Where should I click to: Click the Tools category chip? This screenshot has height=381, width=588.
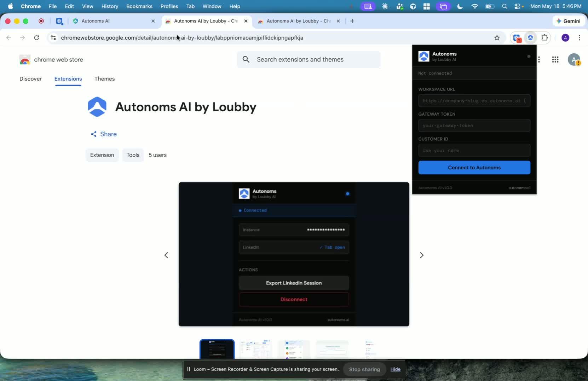[133, 155]
